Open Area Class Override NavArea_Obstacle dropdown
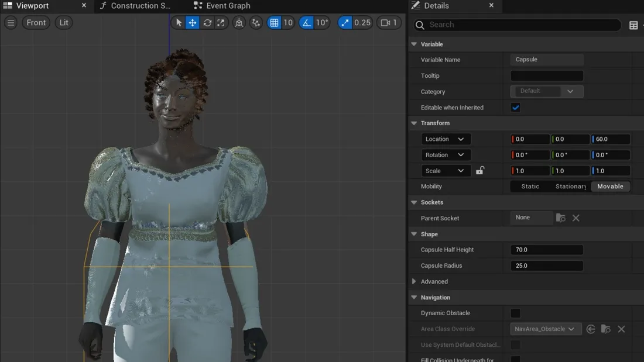644x362 pixels. click(x=546, y=329)
